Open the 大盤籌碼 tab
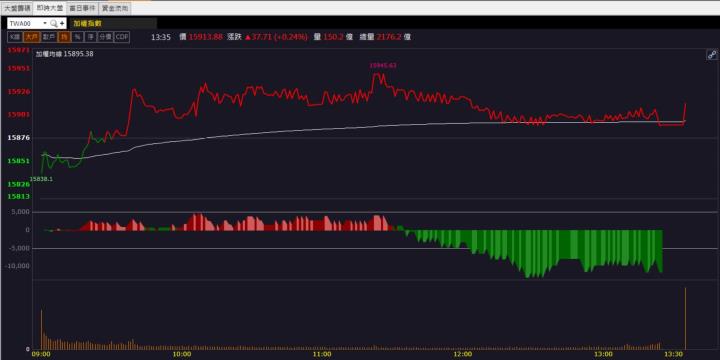720x360 pixels. pyautogui.click(x=17, y=8)
